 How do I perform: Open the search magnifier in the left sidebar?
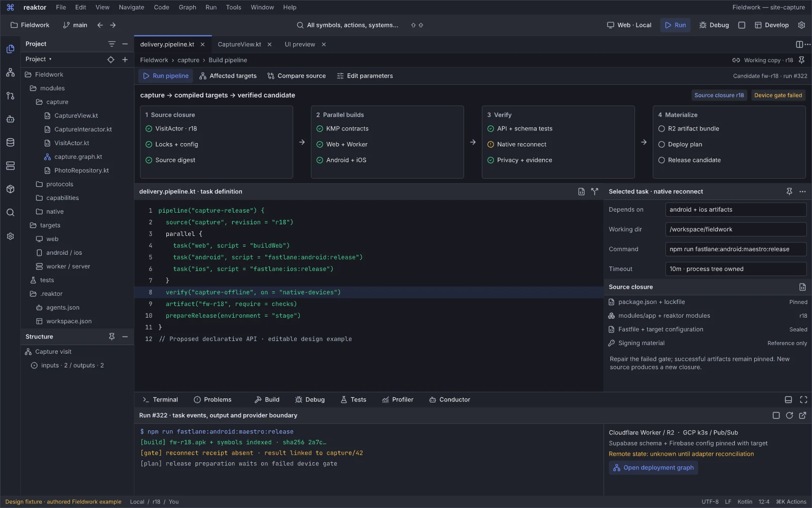(10, 213)
